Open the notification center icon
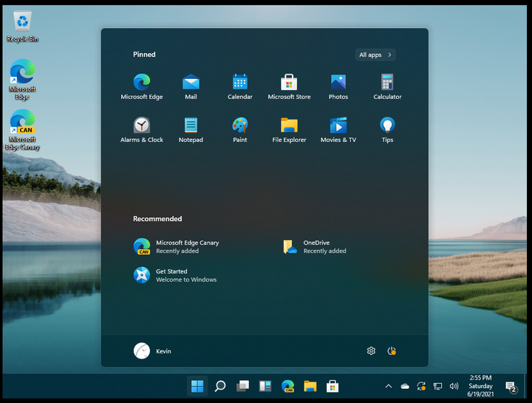Viewport: 532px width, 403px height. click(511, 387)
